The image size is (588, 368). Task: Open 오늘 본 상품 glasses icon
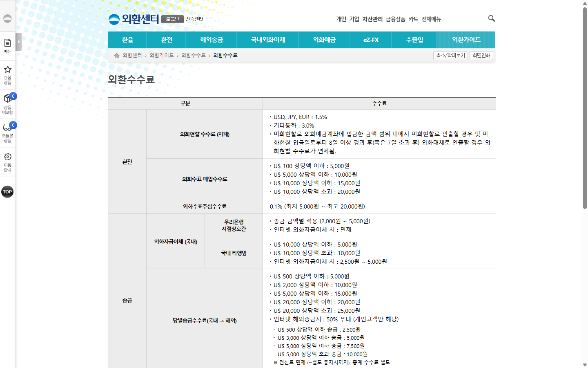click(x=7, y=133)
